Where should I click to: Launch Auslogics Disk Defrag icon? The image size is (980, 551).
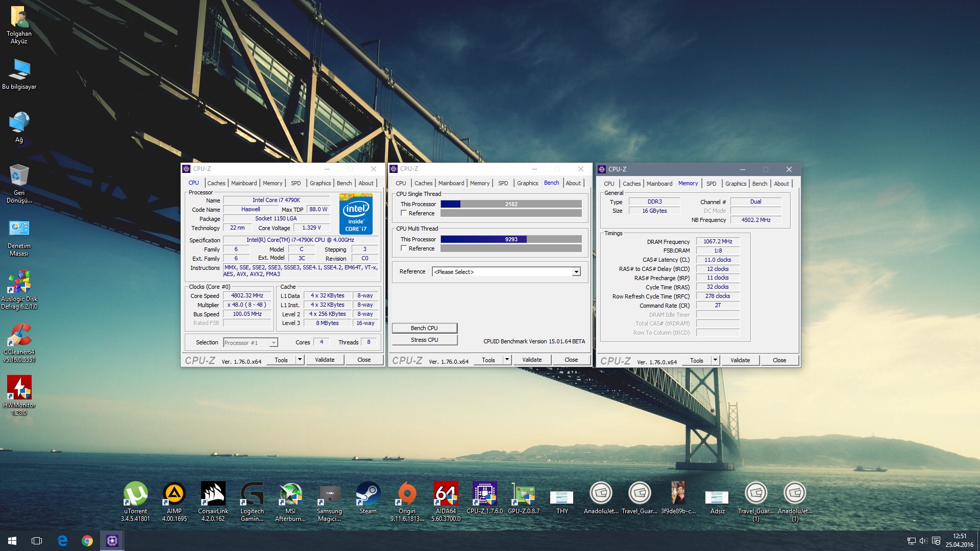pos(19,282)
